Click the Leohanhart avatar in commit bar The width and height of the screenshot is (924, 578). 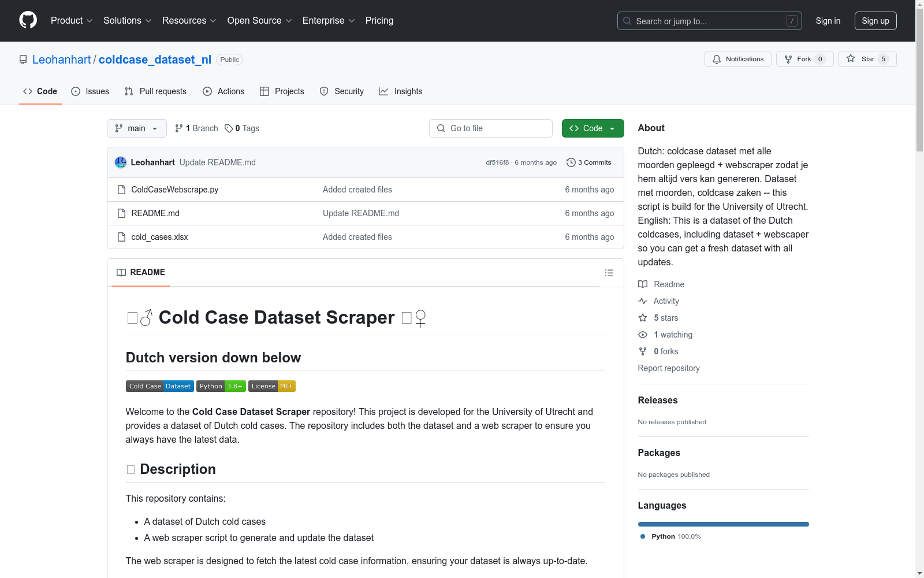[x=121, y=162]
